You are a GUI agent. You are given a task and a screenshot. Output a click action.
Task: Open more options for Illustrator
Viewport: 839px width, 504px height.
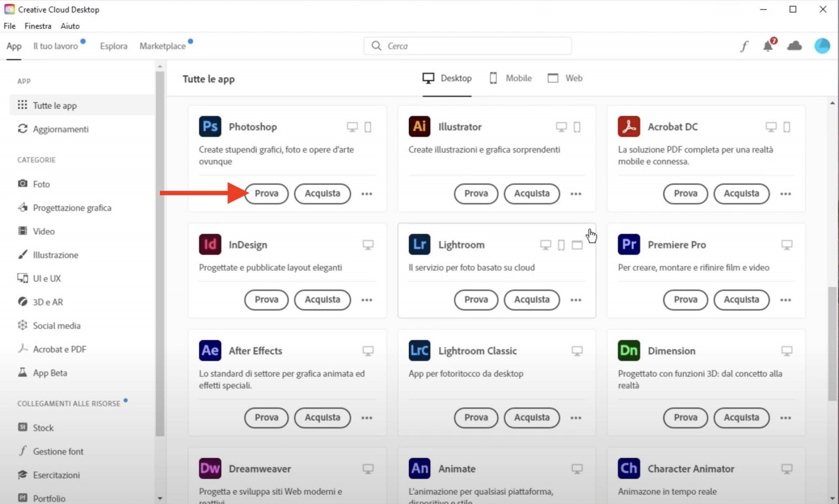coord(576,194)
